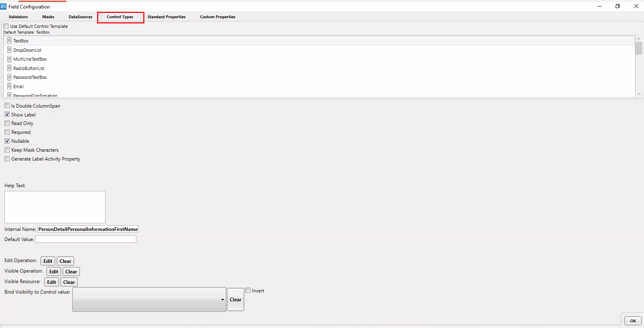This screenshot has width=644, height=328.
Task: Click Edit for Visible Operation
Action: coord(54,272)
